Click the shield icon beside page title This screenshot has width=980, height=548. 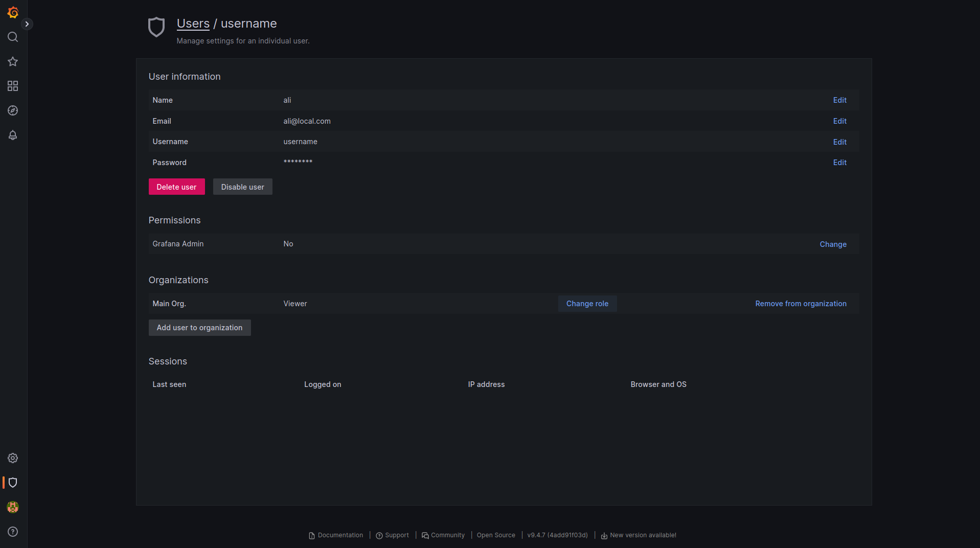tap(156, 27)
